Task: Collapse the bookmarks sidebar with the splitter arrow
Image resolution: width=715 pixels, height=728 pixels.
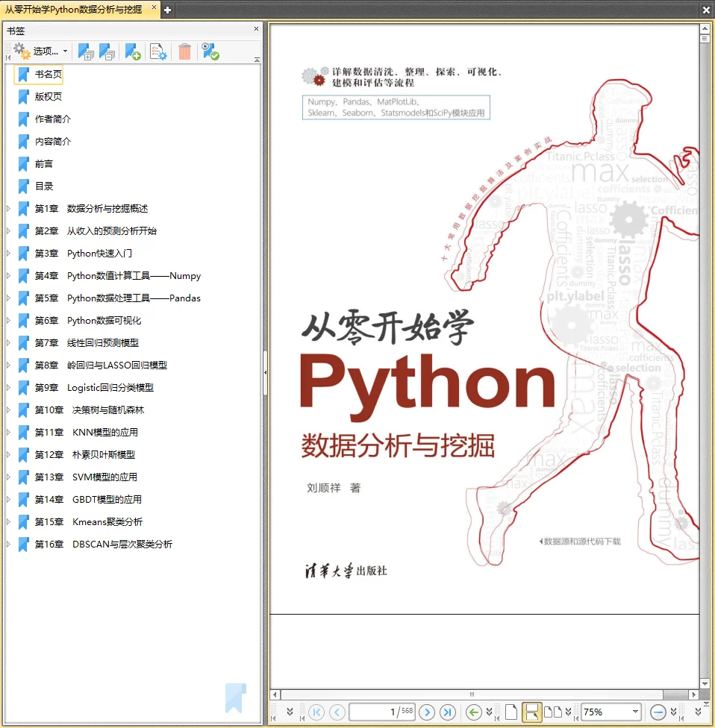Action: click(265, 372)
